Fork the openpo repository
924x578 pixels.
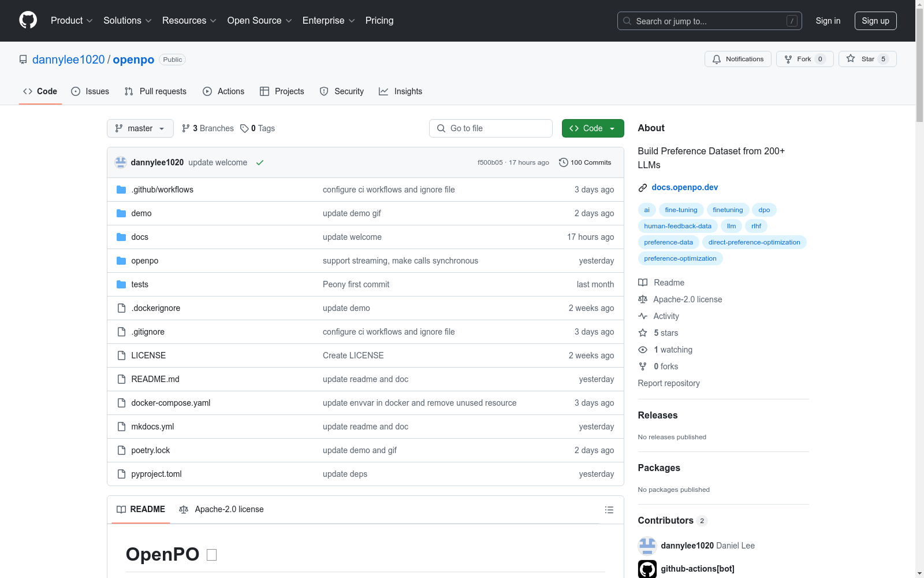(x=804, y=59)
